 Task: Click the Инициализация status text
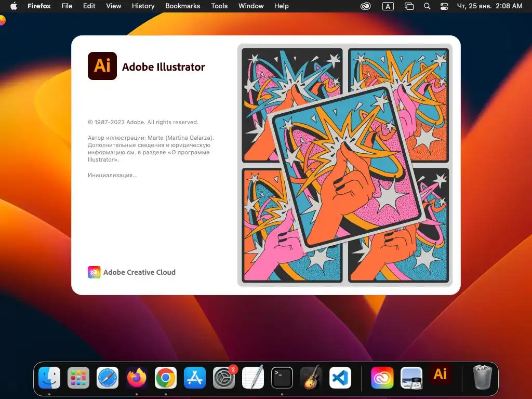[x=113, y=176]
